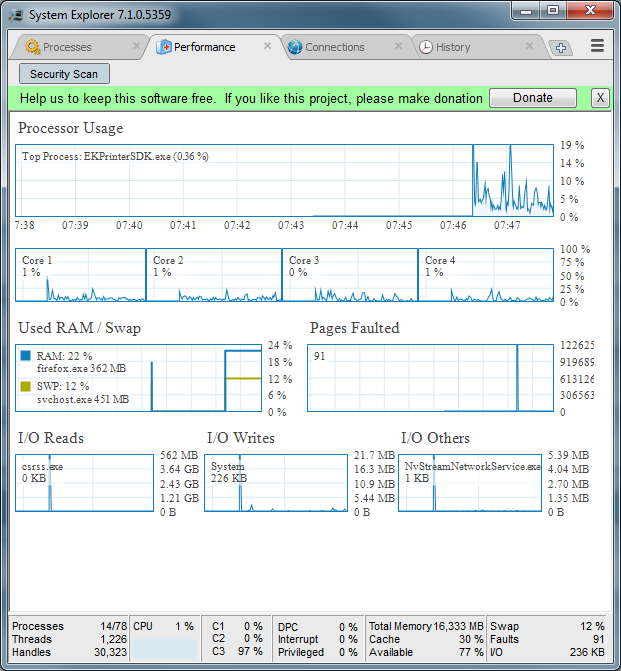Click the I/O Writes graph
The image size is (621, 671).
click(x=276, y=483)
